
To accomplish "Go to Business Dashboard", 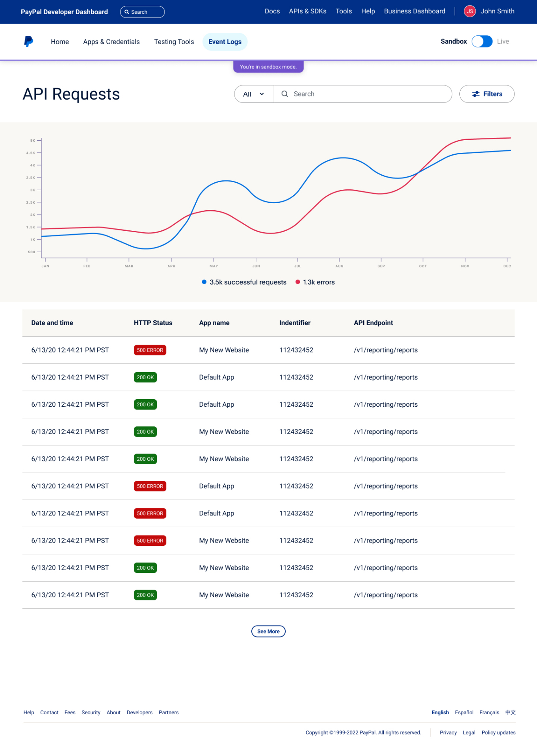I will [414, 11].
